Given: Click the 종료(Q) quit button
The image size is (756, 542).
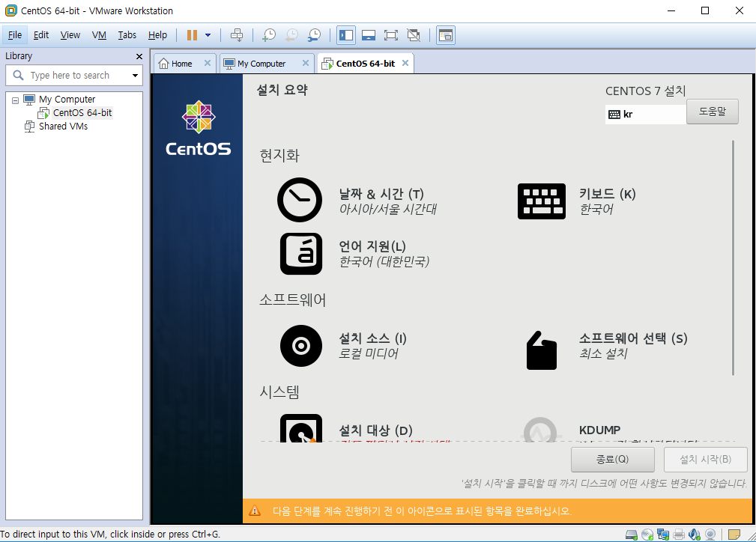Looking at the screenshot, I should 612,460.
